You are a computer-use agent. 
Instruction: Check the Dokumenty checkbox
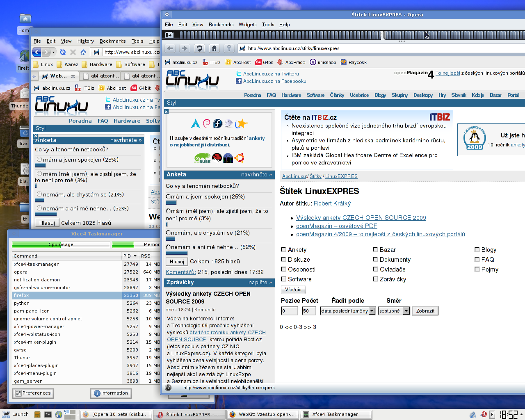pyautogui.click(x=375, y=259)
